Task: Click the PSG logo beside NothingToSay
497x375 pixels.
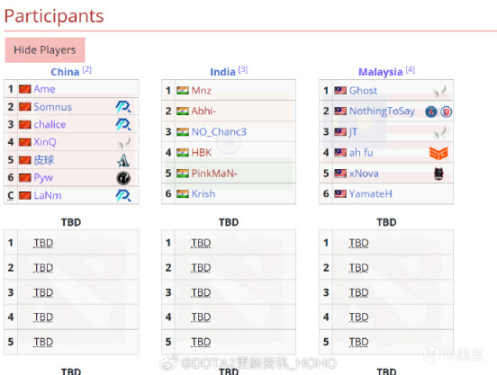Action: tap(431, 112)
